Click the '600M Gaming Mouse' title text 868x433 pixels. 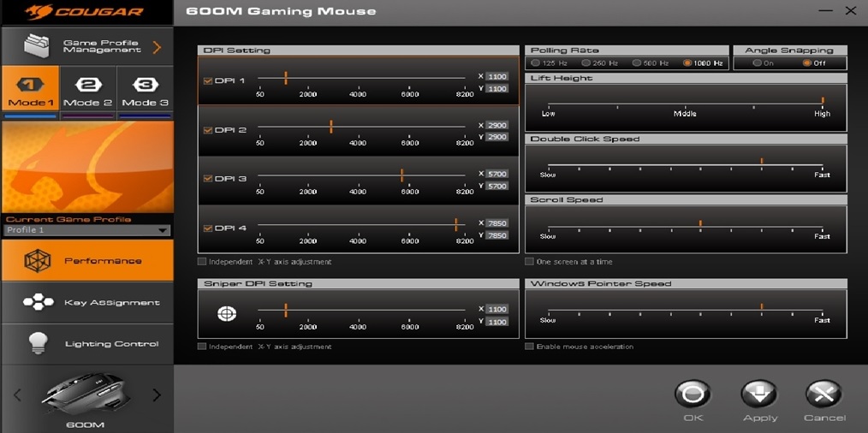[x=281, y=11]
